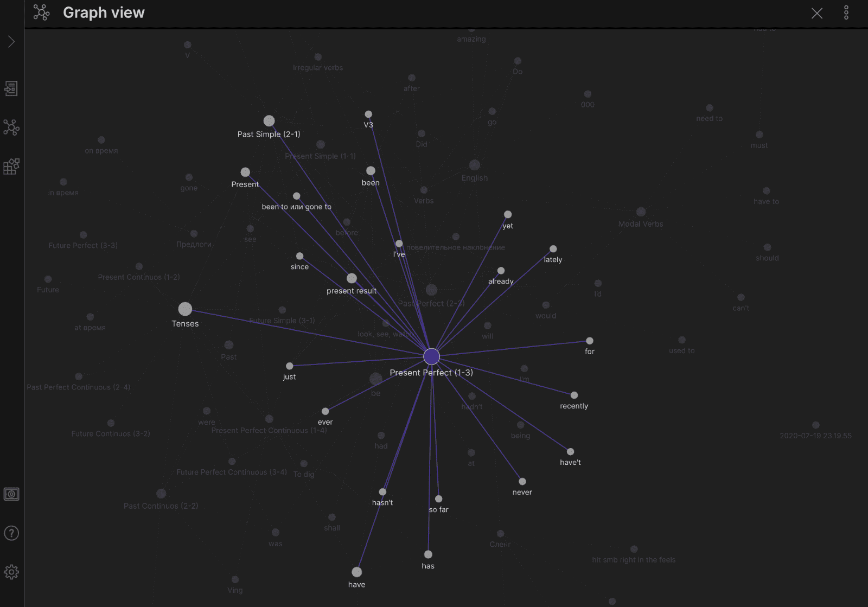868x607 pixels.
Task: Open settings gear in the ribbon
Action: pos(11,572)
